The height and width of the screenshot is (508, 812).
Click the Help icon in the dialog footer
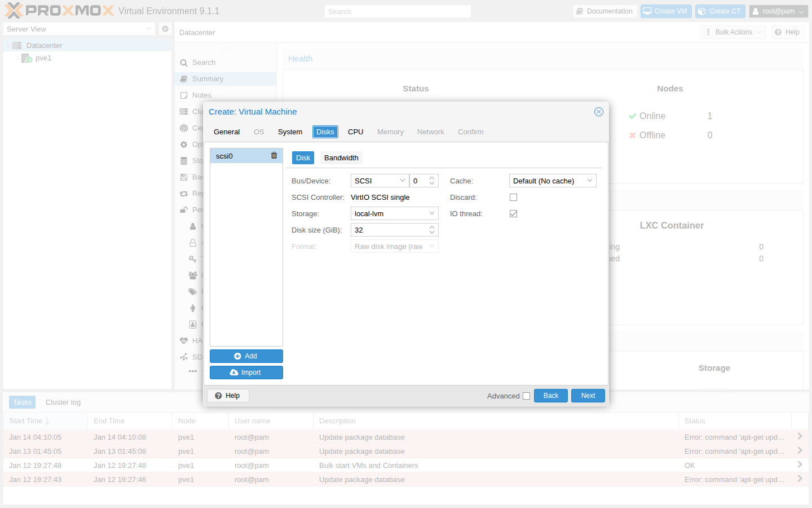pos(228,396)
